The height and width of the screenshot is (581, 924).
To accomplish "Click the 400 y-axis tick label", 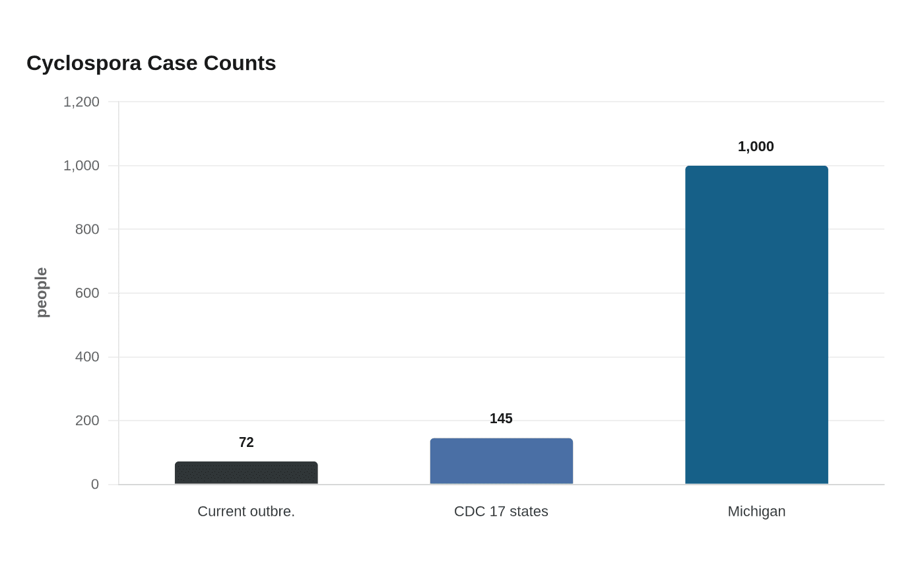I will click(x=87, y=357).
